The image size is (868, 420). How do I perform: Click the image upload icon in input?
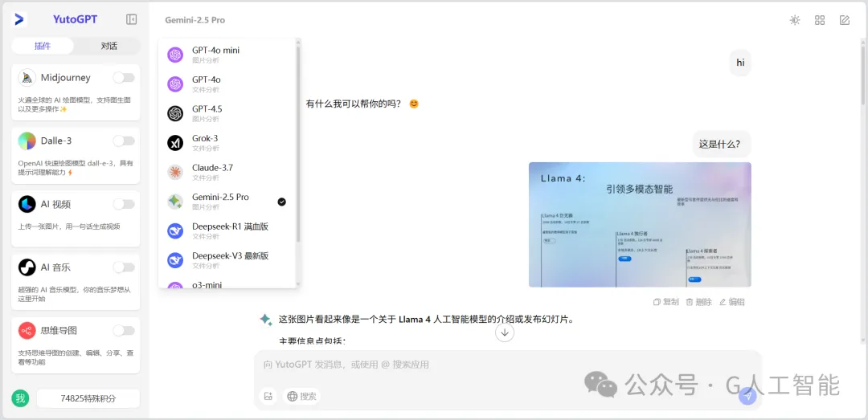coord(268,396)
